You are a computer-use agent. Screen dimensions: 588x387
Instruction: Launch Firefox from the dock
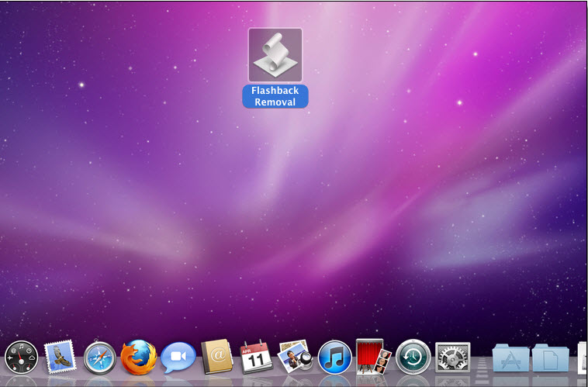click(x=139, y=357)
